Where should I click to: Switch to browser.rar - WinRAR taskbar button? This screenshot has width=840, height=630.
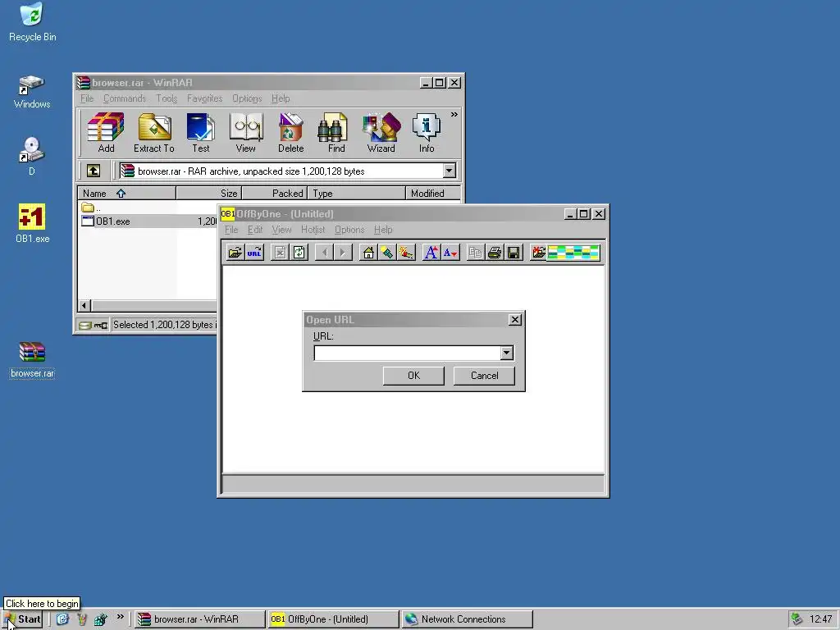tap(199, 619)
